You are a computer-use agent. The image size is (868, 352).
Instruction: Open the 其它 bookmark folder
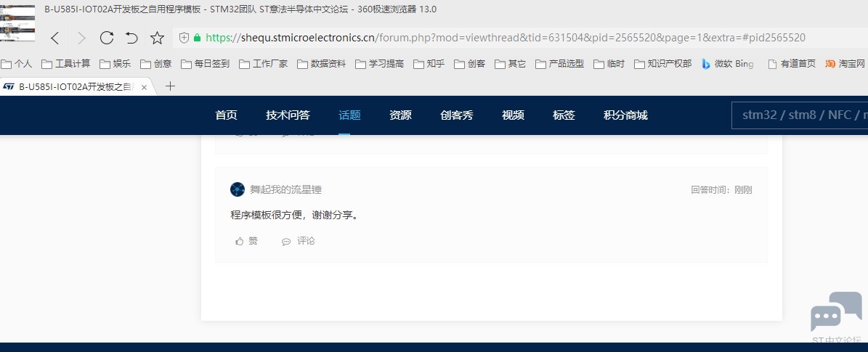(511, 64)
